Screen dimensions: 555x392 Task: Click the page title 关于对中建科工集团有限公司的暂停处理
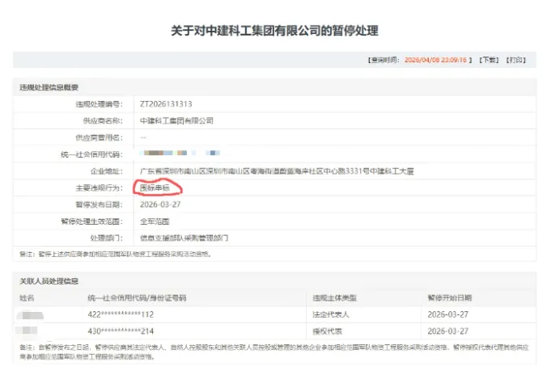point(275,31)
